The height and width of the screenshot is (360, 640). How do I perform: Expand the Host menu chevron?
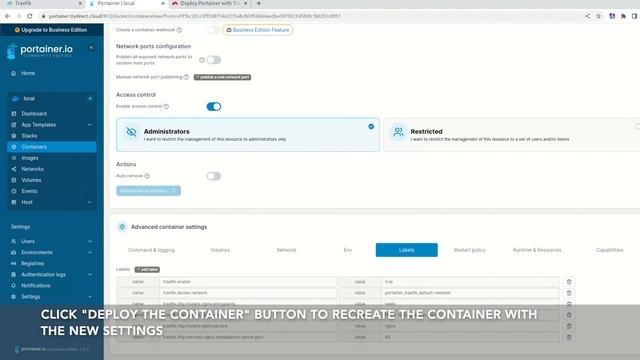pyautogui.click(x=90, y=202)
